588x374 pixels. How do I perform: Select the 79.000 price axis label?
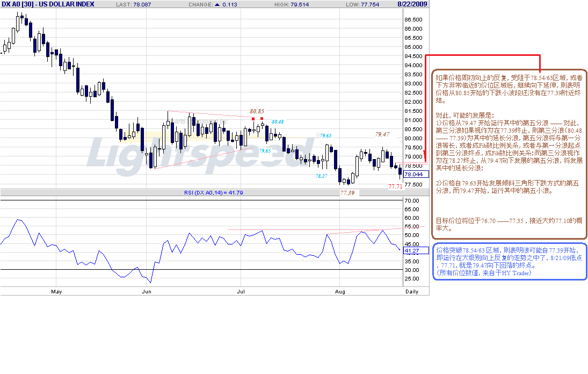[413, 157]
